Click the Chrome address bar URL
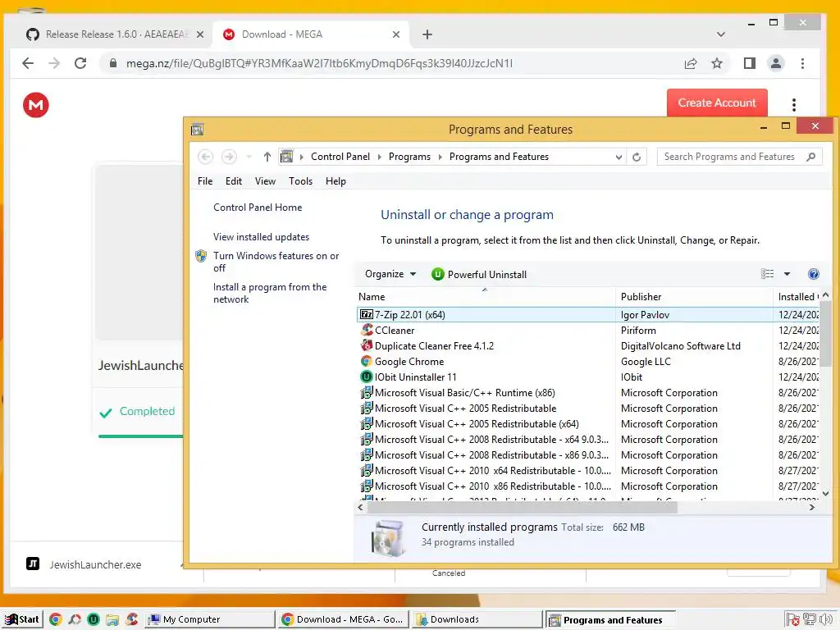 point(319,63)
